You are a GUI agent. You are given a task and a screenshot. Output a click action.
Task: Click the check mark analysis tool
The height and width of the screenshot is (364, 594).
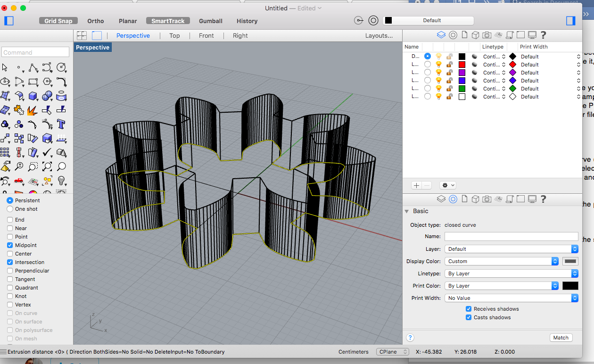47,152
